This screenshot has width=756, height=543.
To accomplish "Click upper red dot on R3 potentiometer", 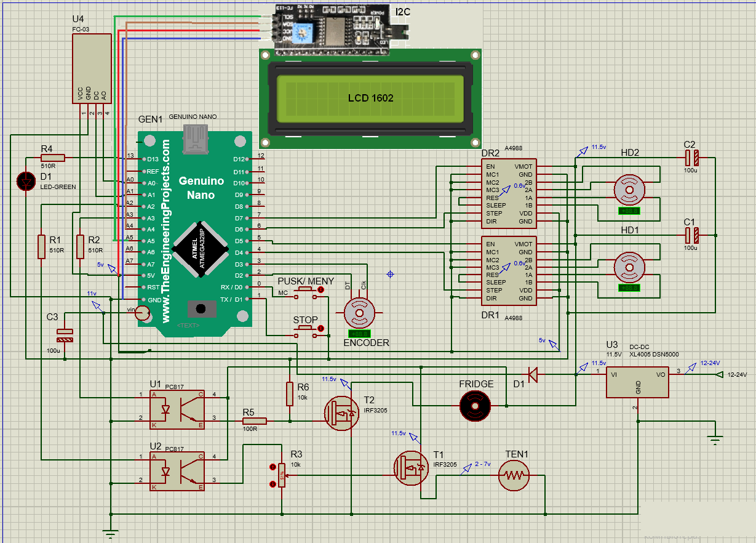I will 273,467.
